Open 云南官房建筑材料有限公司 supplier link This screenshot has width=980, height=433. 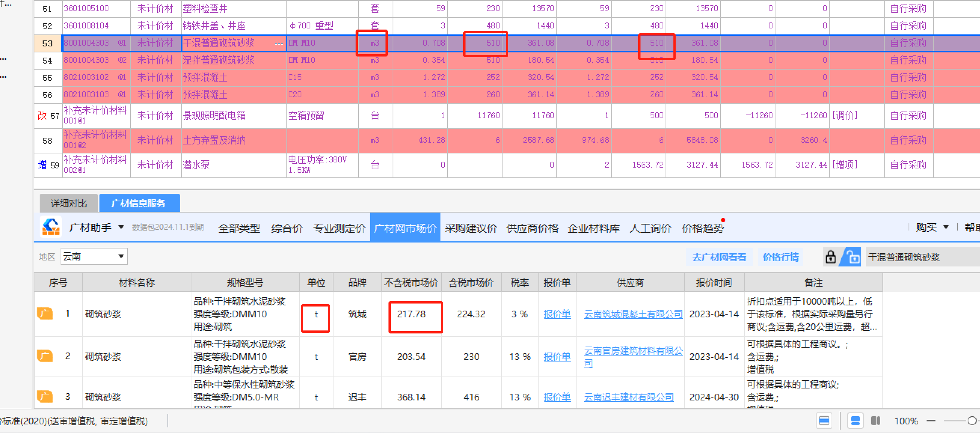[x=633, y=356]
